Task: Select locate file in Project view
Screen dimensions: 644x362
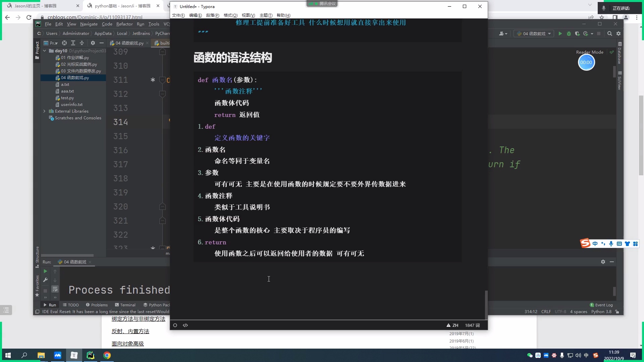Action: pyautogui.click(x=64, y=43)
